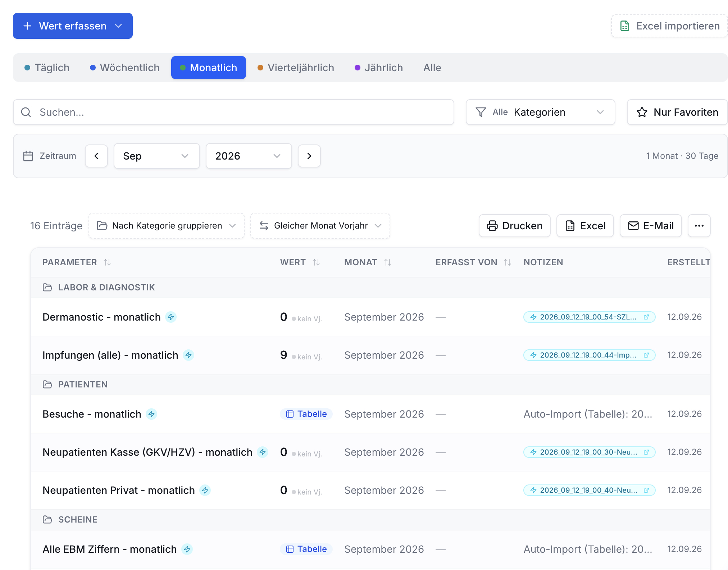Click lightning icon beside Alle EBM Ziffern
Viewport: 728px width, 570px height.
click(x=187, y=549)
